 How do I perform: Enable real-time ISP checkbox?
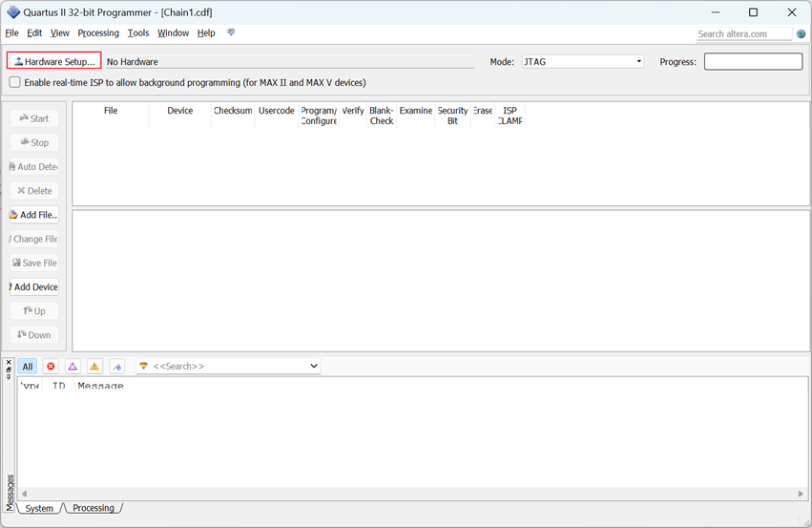pyautogui.click(x=14, y=82)
